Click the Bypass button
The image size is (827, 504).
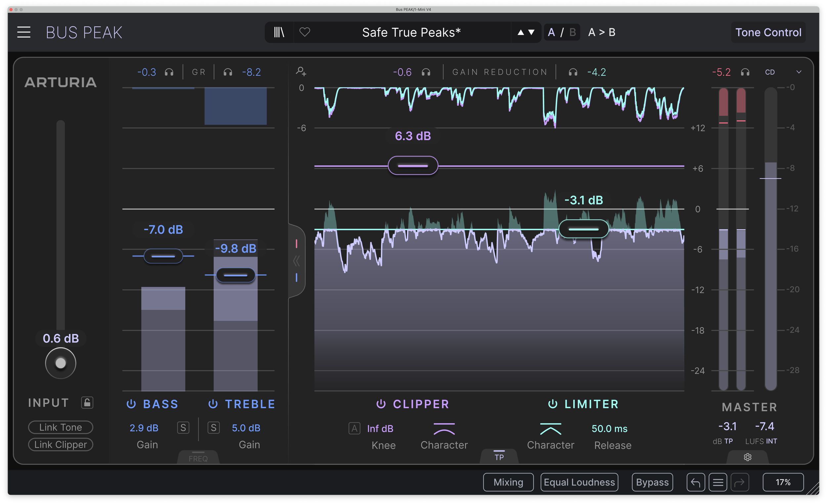point(652,482)
